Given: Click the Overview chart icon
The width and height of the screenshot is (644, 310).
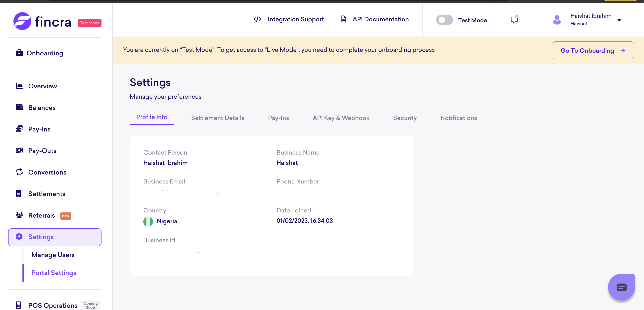Looking at the screenshot, I should pyautogui.click(x=19, y=86).
